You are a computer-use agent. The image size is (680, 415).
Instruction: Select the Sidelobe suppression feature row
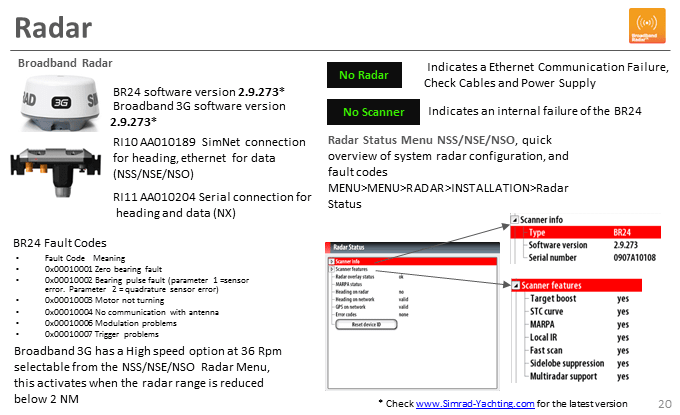click(x=577, y=363)
